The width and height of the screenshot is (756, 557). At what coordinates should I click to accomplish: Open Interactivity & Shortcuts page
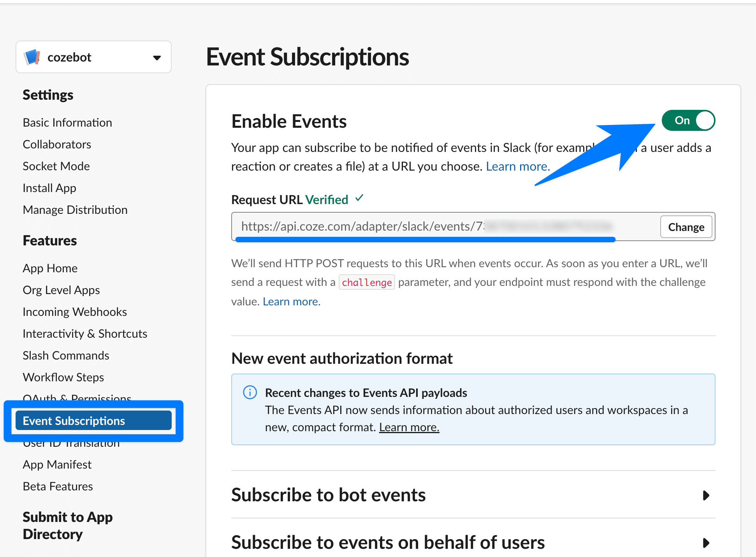pos(85,334)
